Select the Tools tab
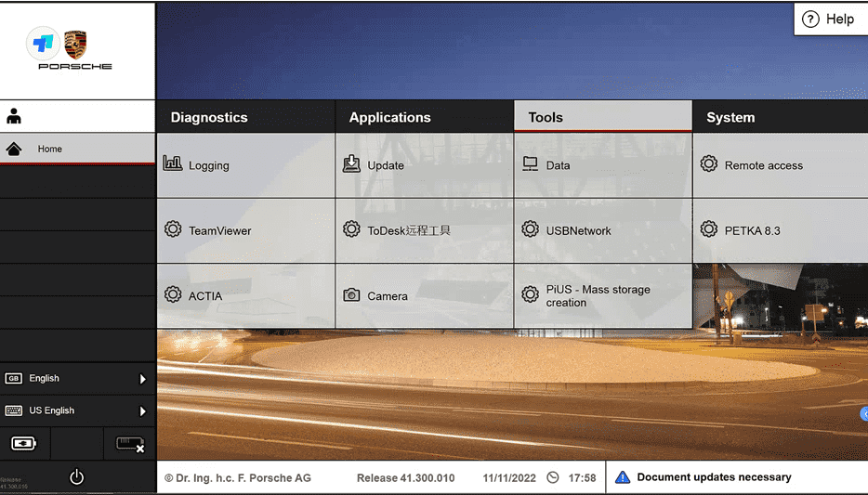 [603, 117]
